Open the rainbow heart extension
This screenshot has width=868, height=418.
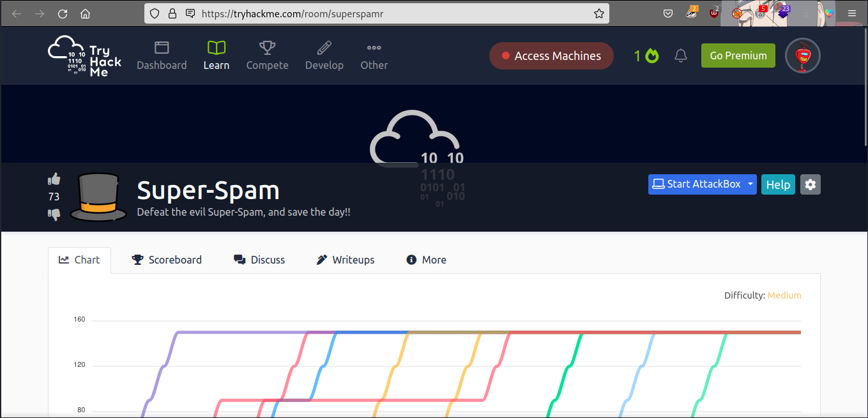click(x=829, y=13)
